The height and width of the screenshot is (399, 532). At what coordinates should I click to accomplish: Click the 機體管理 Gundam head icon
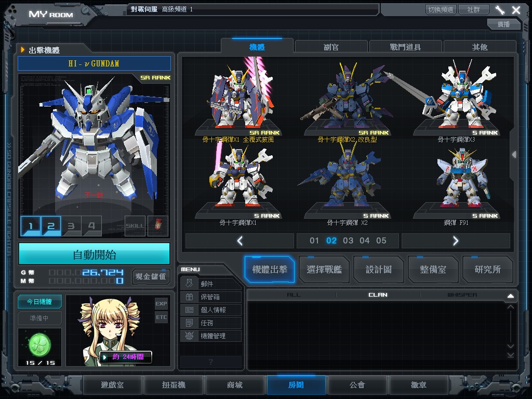(190, 336)
